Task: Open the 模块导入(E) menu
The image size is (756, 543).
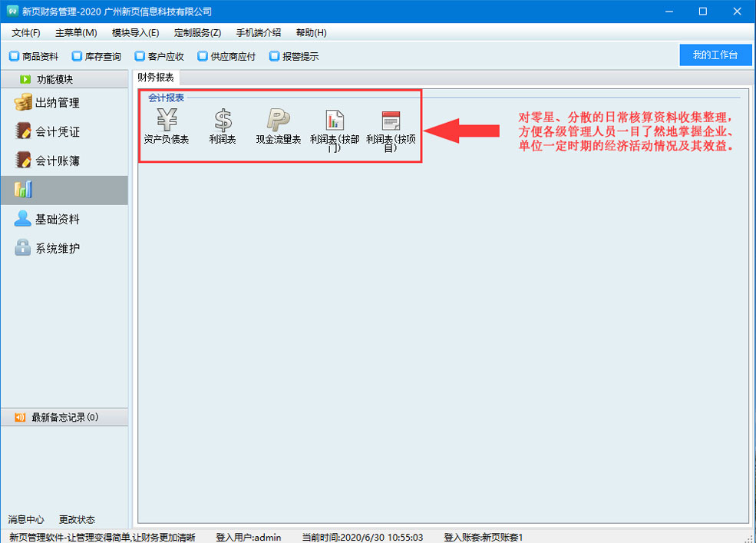Action: pyautogui.click(x=135, y=32)
